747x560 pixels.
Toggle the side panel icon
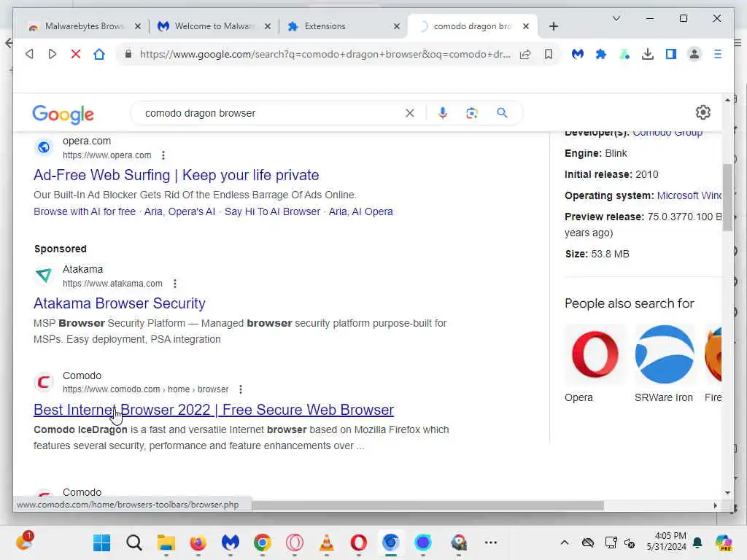click(x=671, y=54)
